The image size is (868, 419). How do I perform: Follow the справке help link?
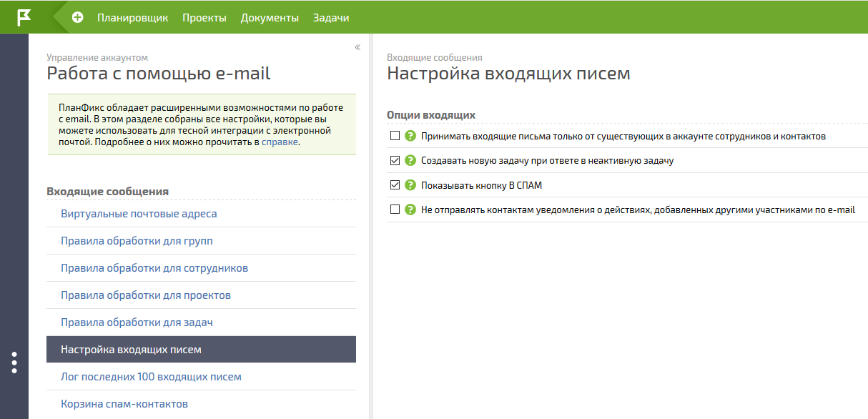click(280, 142)
